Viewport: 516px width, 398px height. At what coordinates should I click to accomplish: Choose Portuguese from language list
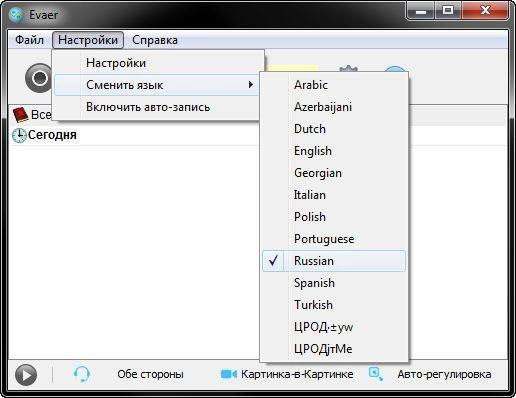pos(334,239)
